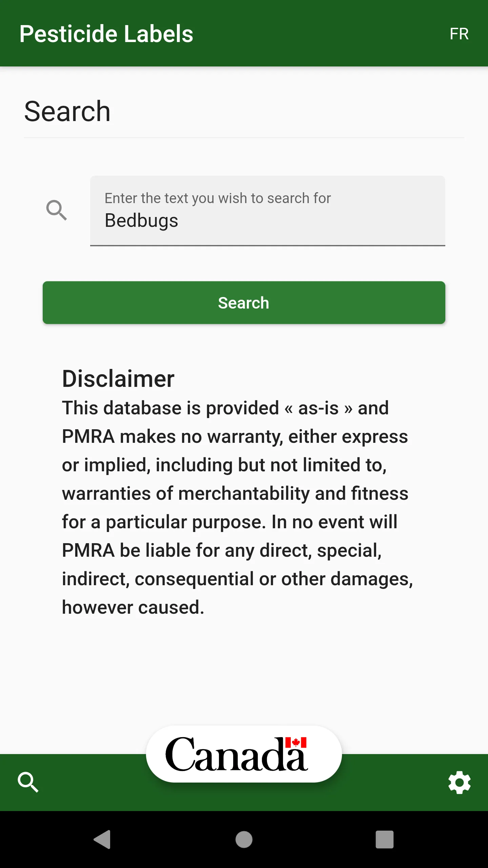Focus the search text input field
This screenshot has height=868, width=488.
click(267, 211)
